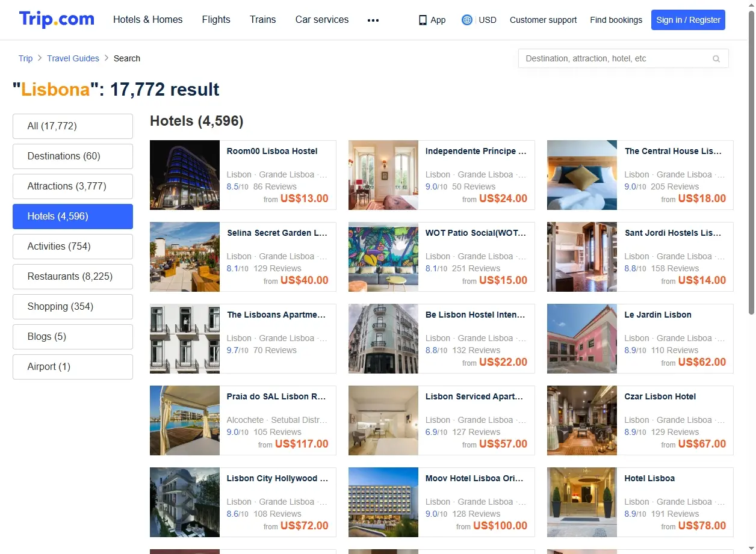
Task: Go to Trip breadcrumb link
Action: coord(25,58)
